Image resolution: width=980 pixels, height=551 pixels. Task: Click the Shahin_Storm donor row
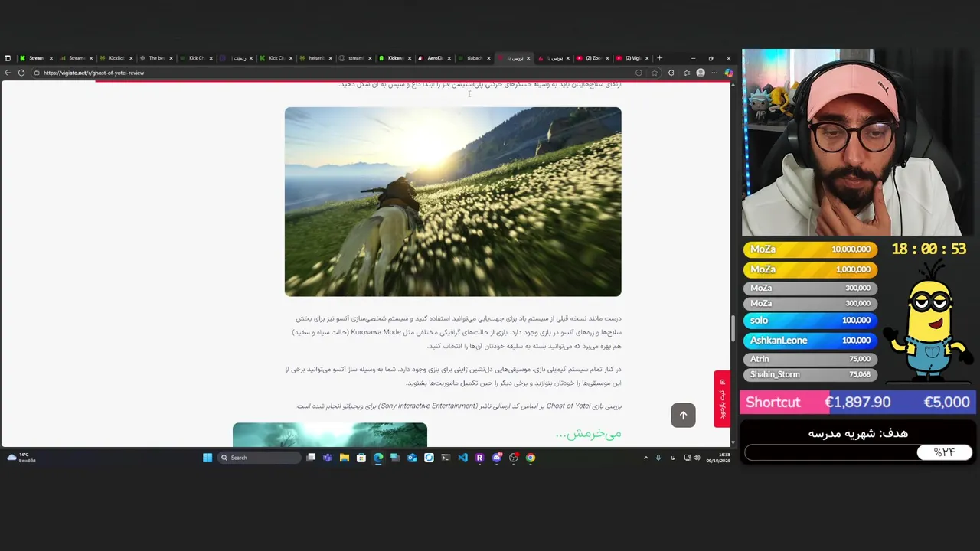point(810,374)
